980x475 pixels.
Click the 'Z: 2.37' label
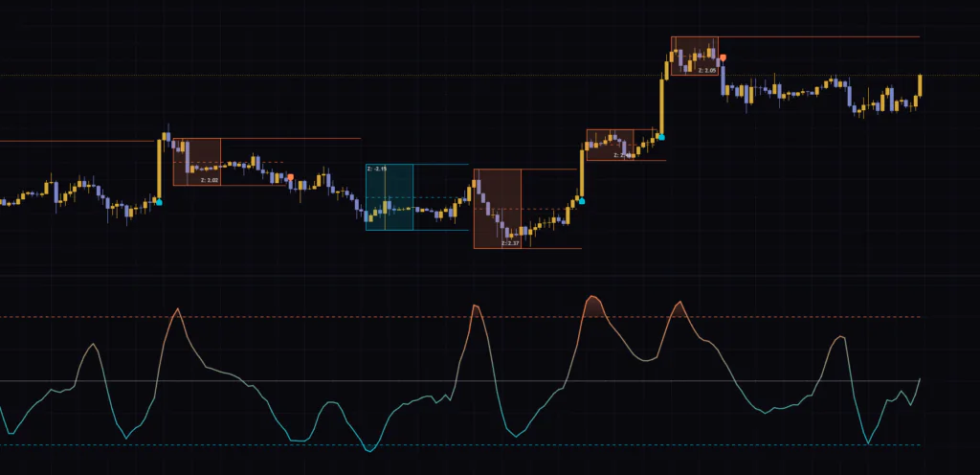pyautogui.click(x=511, y=243)
